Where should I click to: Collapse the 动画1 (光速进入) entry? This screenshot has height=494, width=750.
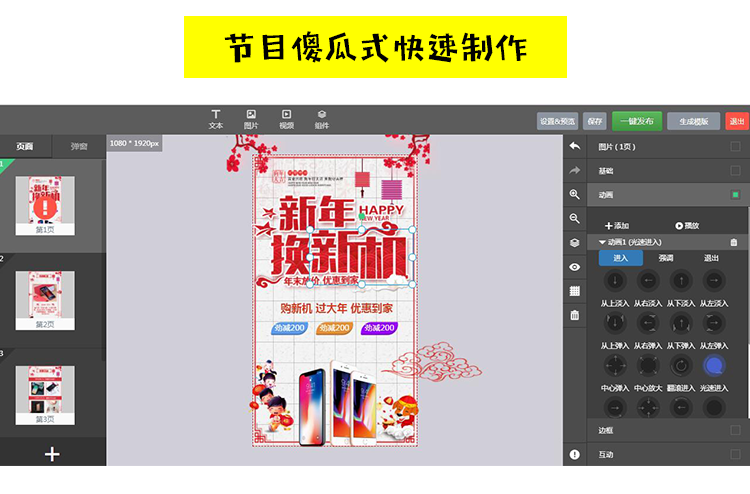click(x=603, y=242)
